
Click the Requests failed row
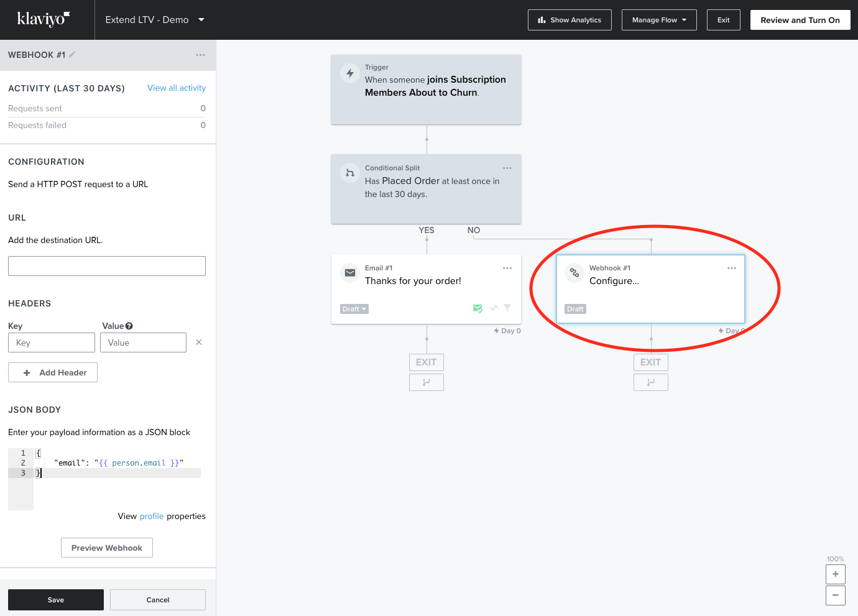click(107, 125)
